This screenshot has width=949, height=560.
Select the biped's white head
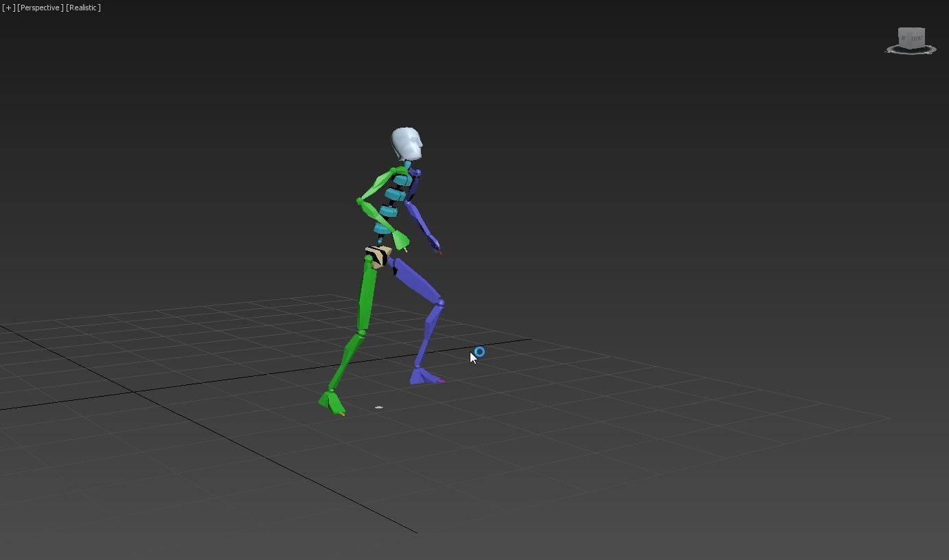(x=407, y=143)
